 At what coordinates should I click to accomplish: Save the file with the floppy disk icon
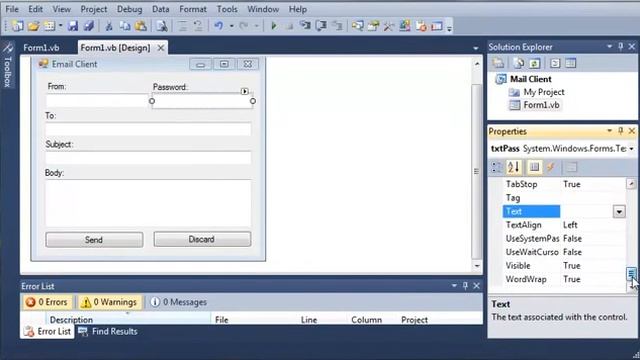73,26
